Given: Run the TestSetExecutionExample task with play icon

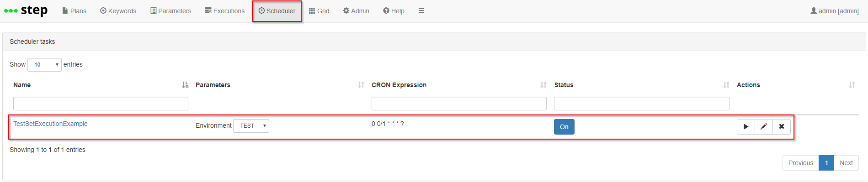Looking at the screenshot, I should pyautogui.click(x=746, y=127).
